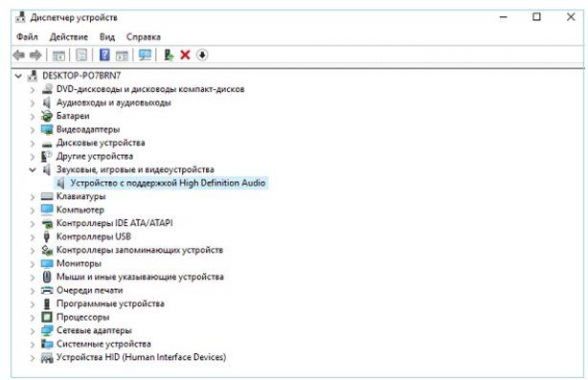Minimize the Device Manager window
This screenshot has width=588, height=380.
tap(504, 17)
